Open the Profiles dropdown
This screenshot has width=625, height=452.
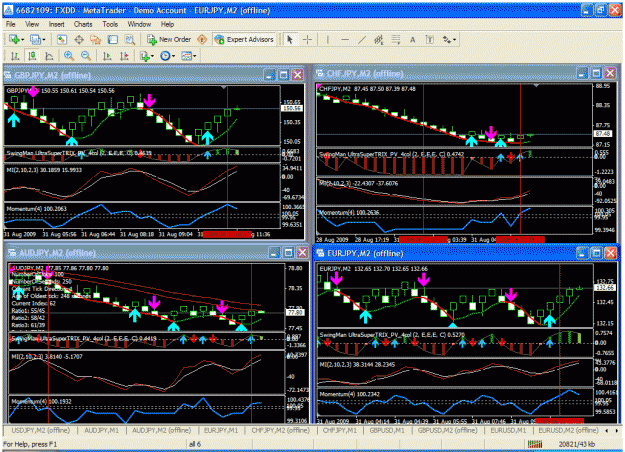(x=38, y=39)
